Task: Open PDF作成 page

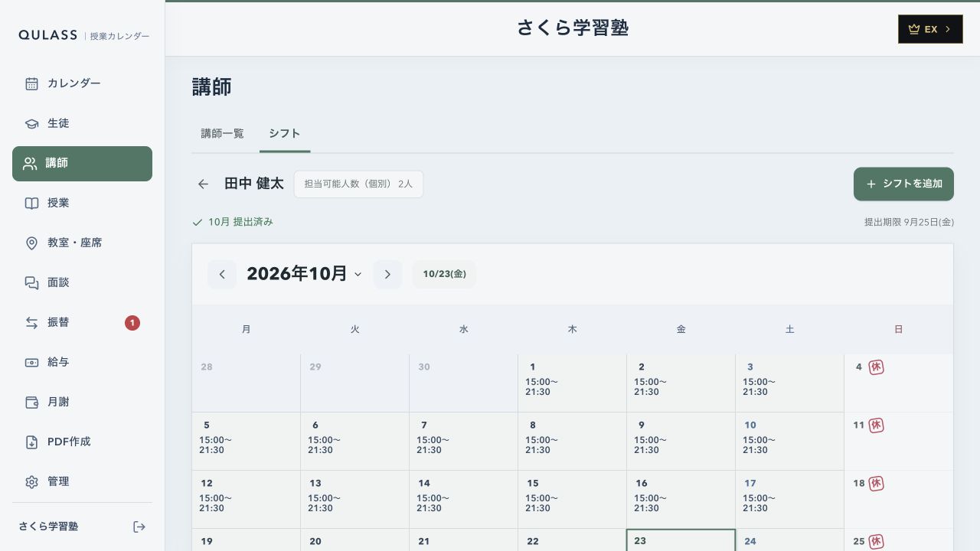Action: (82, 442)
